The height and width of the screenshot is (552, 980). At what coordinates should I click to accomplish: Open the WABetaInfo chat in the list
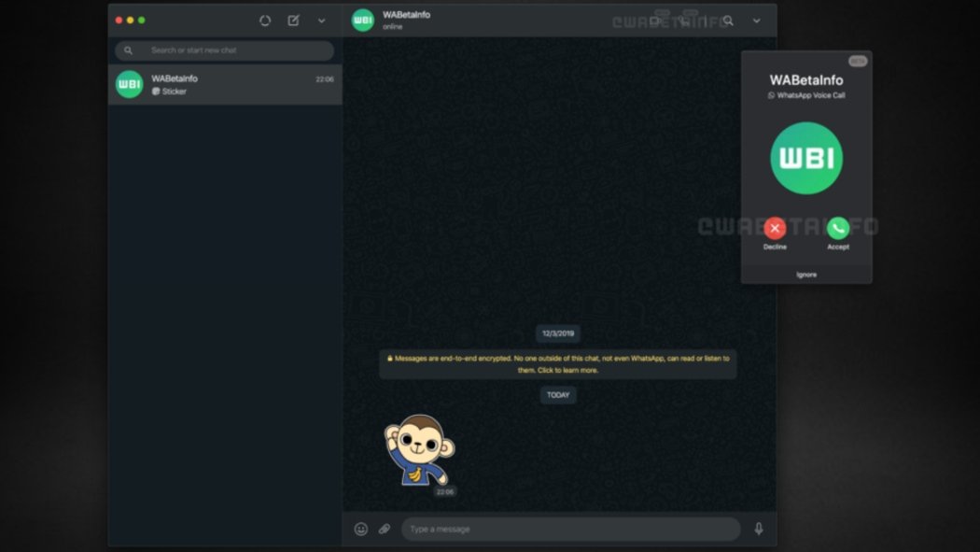click(225, 84)
